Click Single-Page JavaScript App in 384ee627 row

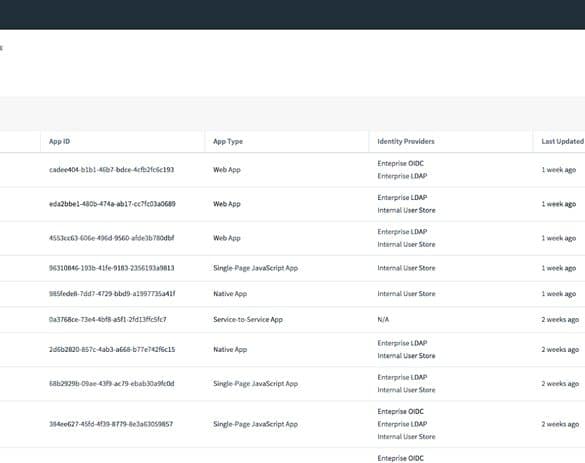point(256,424)
